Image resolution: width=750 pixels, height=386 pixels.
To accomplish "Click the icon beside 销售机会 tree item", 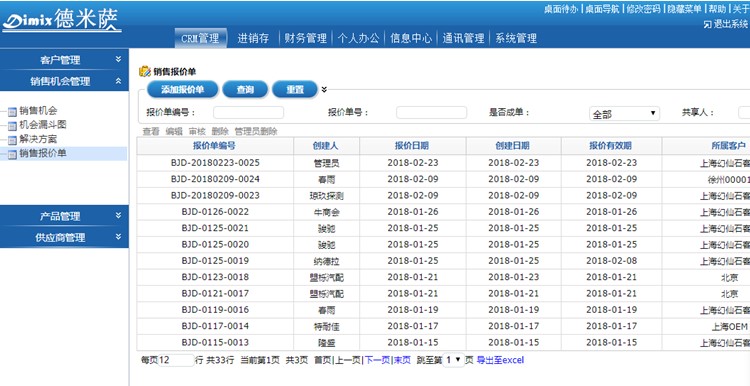I will tap(12, 112).
